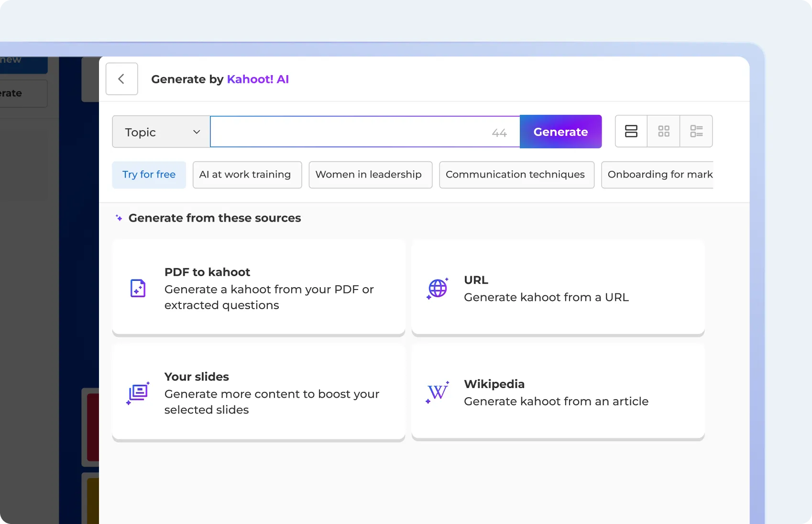Open the Your slides card title
The width and height of the screenshot is (812, 524).
coord(197,377)
